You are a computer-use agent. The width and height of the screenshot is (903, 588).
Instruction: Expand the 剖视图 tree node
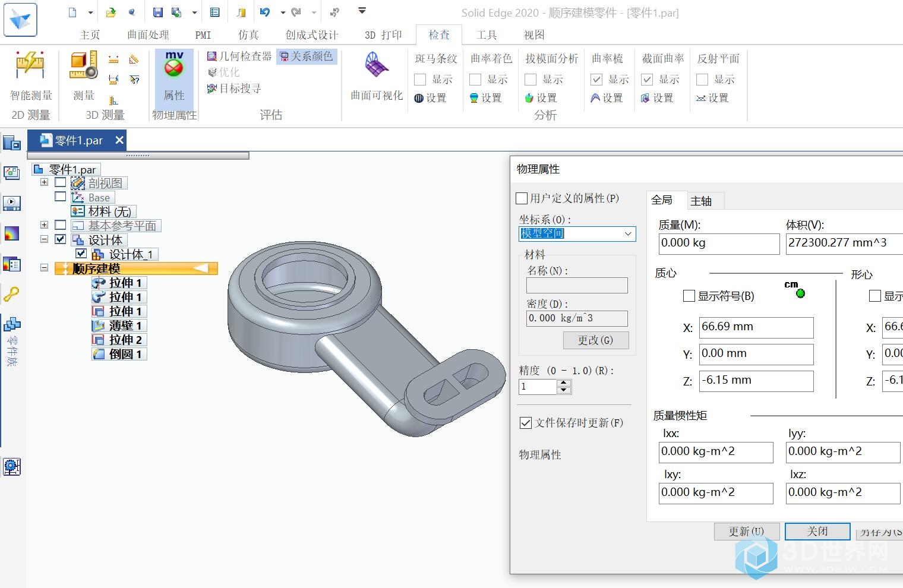coord(44,182)
